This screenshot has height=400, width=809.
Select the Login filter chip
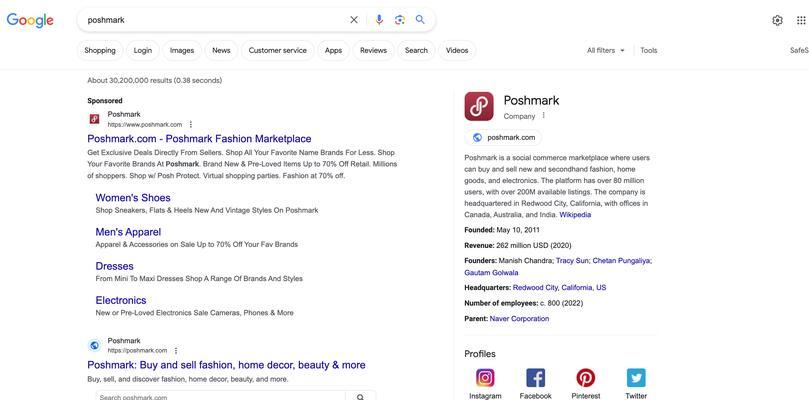click(x=143, y=51)
